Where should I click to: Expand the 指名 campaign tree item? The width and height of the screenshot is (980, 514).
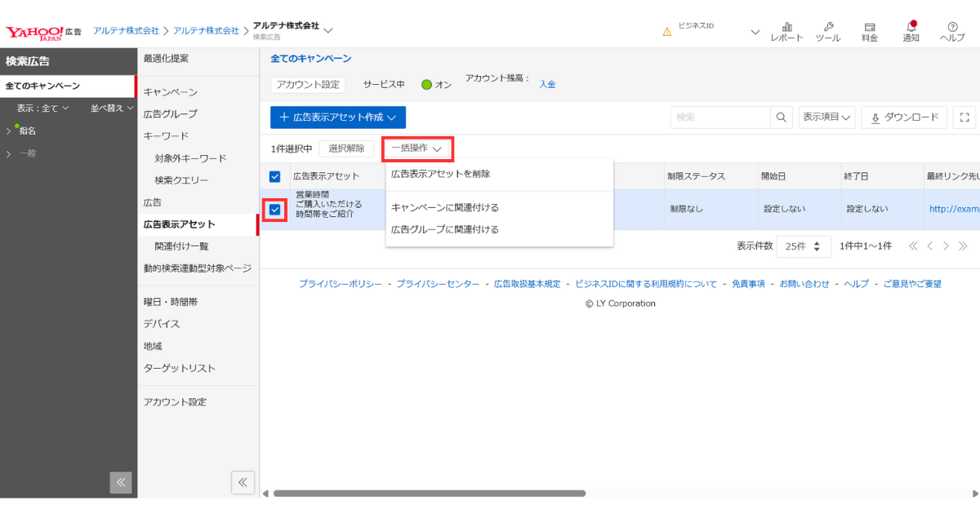(9, 131)
